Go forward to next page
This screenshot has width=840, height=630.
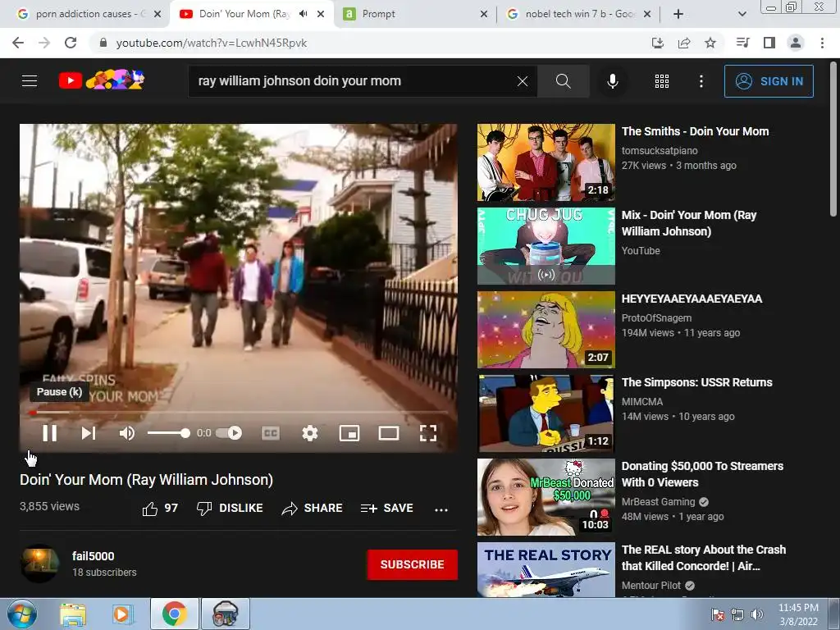[44, 43]
